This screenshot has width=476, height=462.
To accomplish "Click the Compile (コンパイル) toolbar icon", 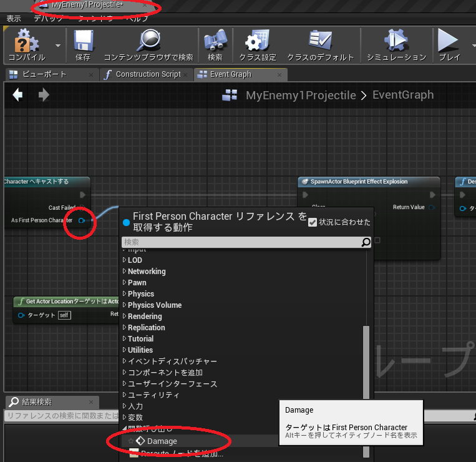I will pos(26,41).
